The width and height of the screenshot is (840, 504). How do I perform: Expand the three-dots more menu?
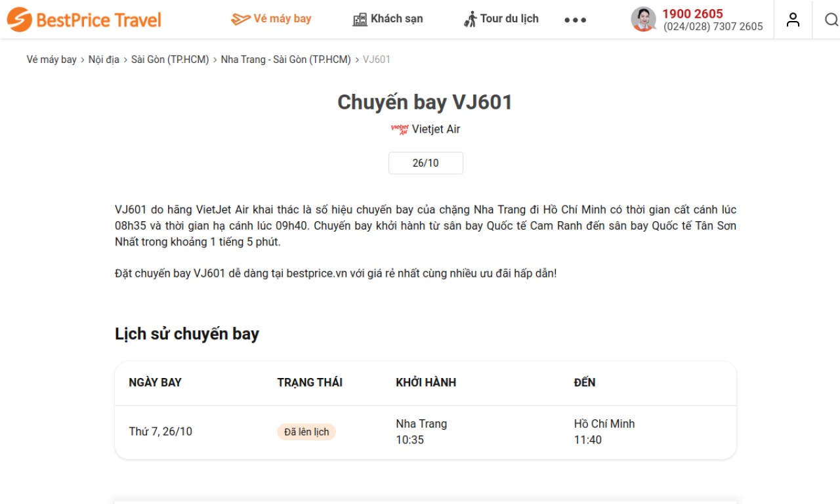(x=576, y=20)
